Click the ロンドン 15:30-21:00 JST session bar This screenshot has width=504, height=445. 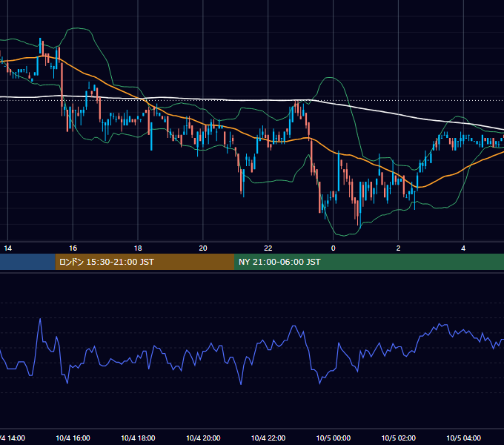click(x=145, y=262)
